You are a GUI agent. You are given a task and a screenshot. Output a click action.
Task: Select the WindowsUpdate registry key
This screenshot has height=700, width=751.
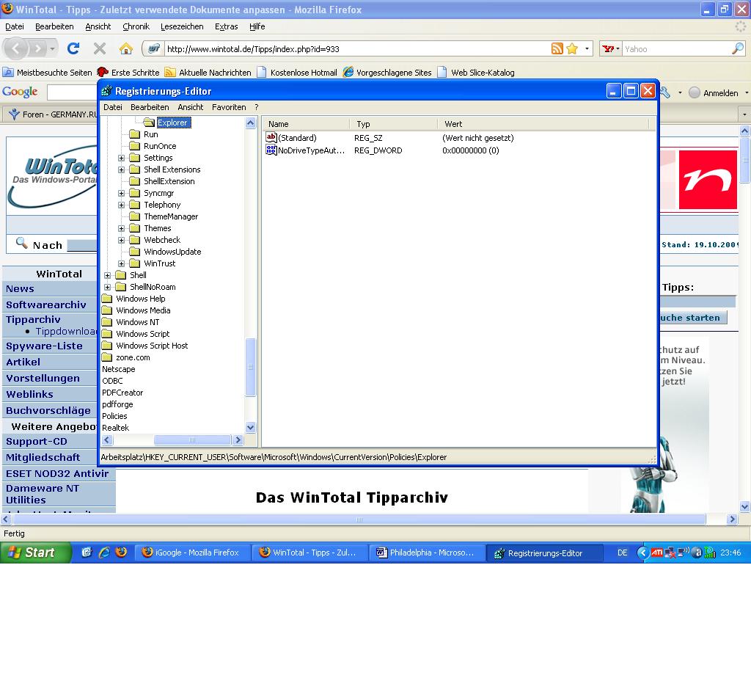[166, 252]
